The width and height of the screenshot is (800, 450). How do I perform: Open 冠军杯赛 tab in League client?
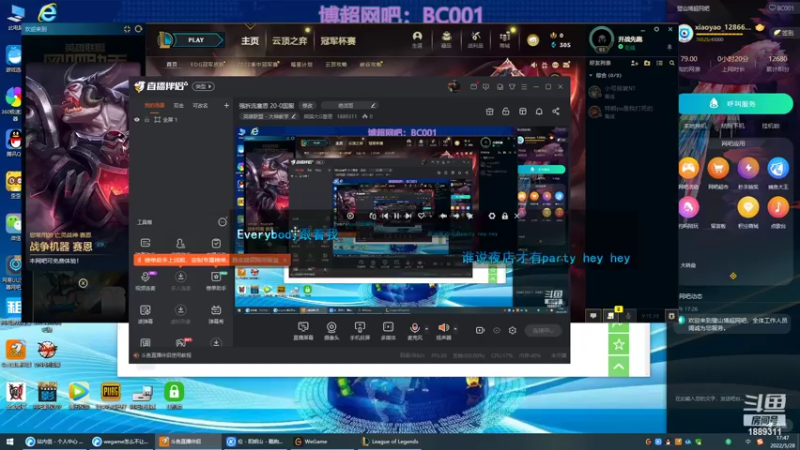pyautogui.click(x=338, y=41)
